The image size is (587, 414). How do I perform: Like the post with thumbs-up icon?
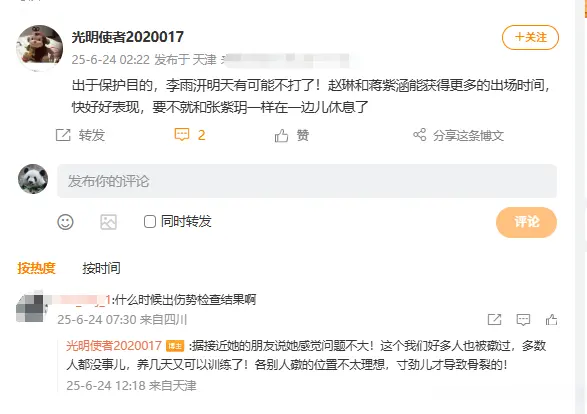[x=281, y=136]
